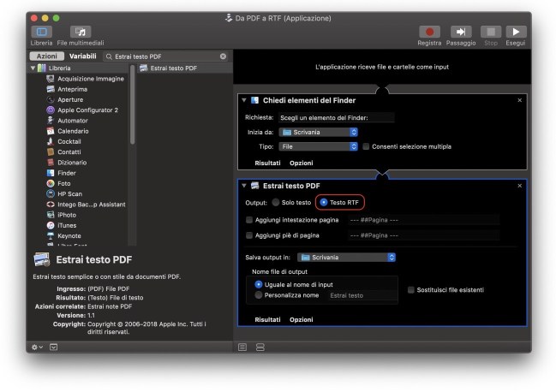Enable Sostituisci file esistenti checkbox
Screen dimensions: 556x392
tap(411, 290)
